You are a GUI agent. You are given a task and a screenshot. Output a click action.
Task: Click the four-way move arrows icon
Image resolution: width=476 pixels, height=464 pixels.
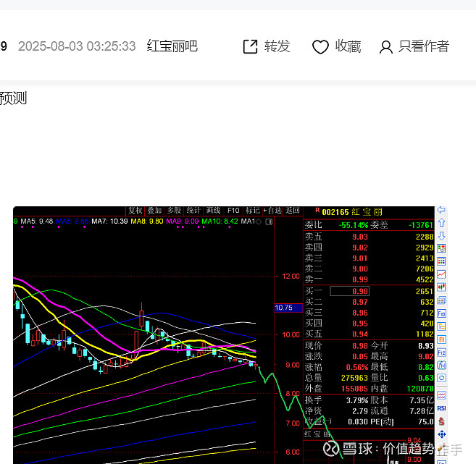click(441, 434)
